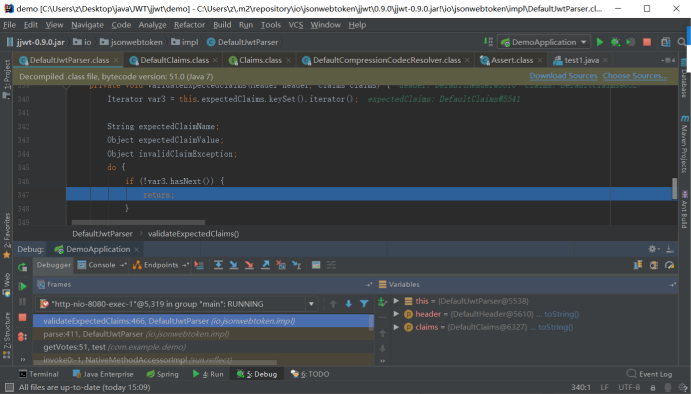691x394 pixels.
Task: Switch to the test1.java tab
Action: (581, 60)
